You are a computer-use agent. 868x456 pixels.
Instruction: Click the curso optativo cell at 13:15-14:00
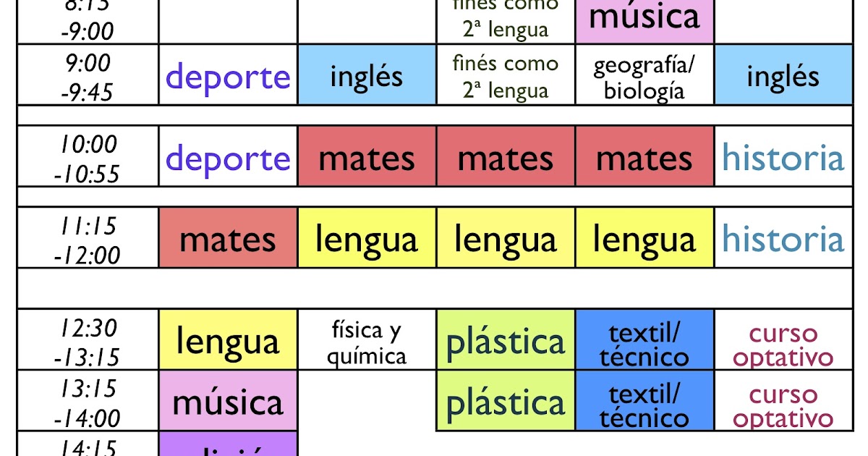pyautogui.click(x=783, y=401)
